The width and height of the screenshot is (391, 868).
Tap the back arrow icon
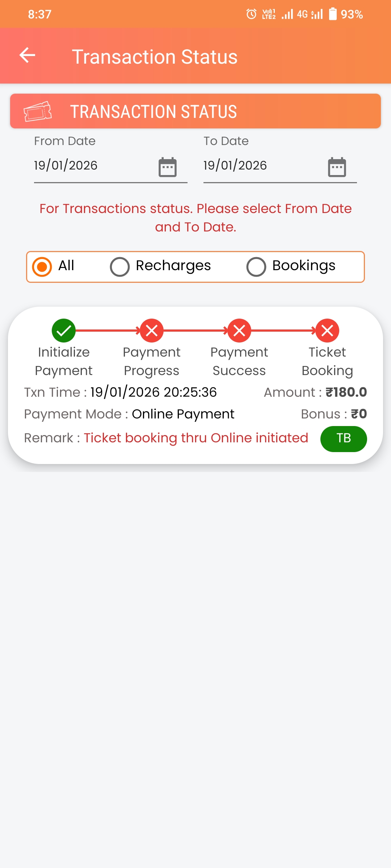pyautogui.click(x=27, y=55)
